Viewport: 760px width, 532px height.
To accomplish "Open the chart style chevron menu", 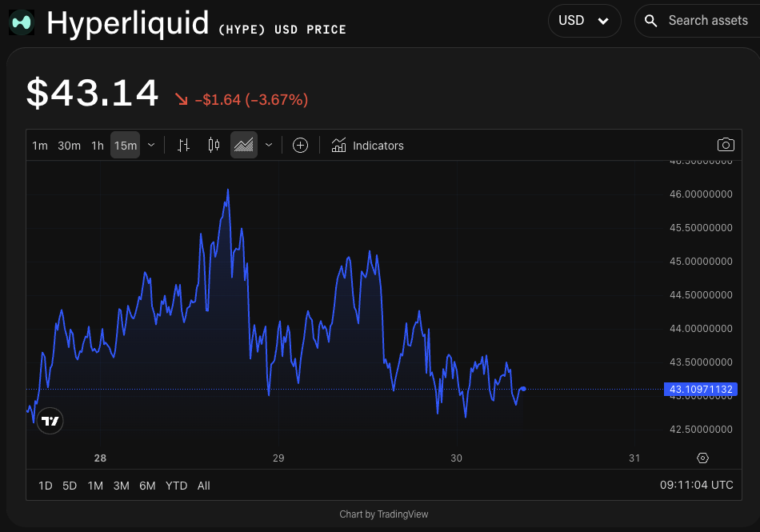I will tap(268, 146).
